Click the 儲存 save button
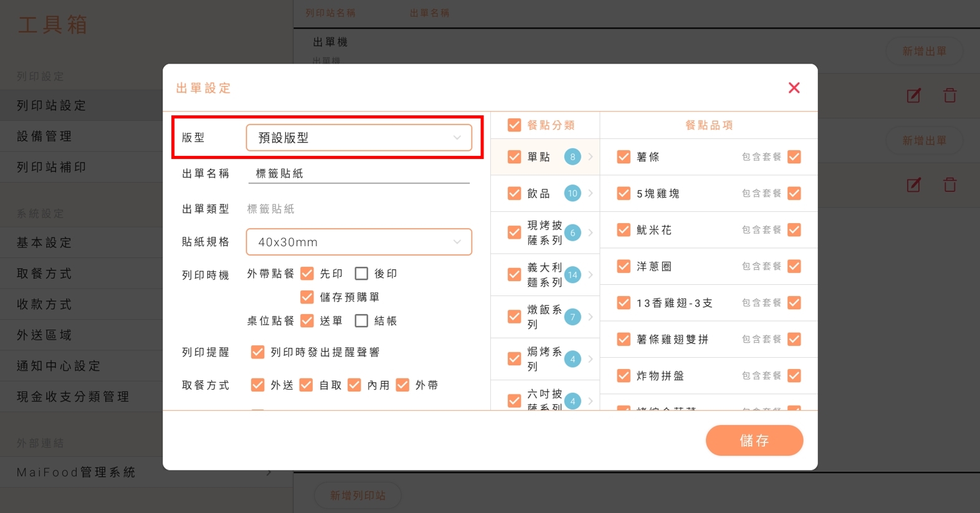Viewport: 980px width, 513px height. (754, 441)
